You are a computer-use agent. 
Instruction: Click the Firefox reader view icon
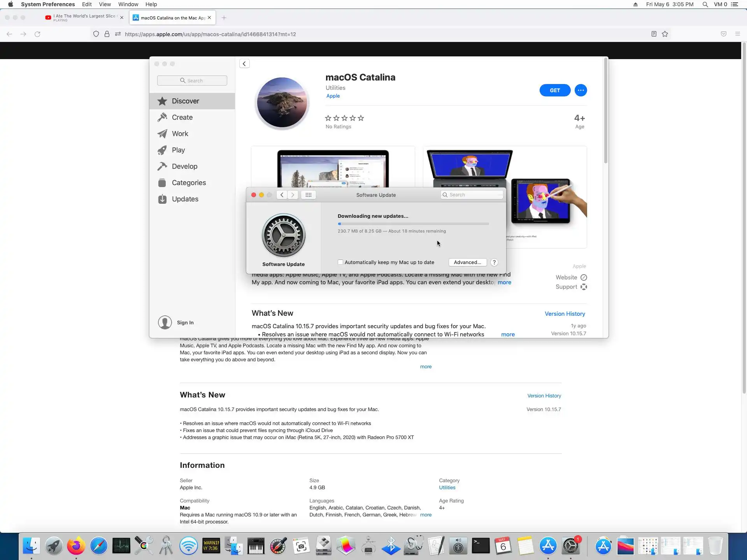[654, 34]
